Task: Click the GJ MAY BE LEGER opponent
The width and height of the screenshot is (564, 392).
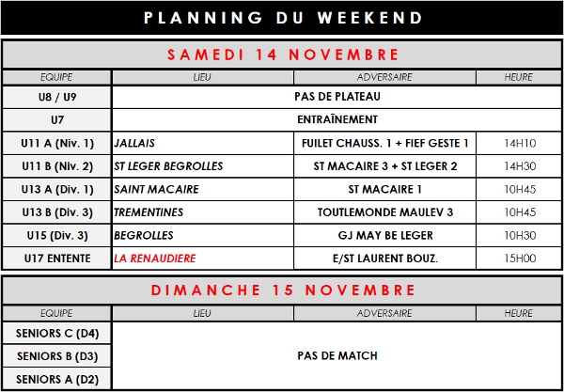Action: point(385,235)
